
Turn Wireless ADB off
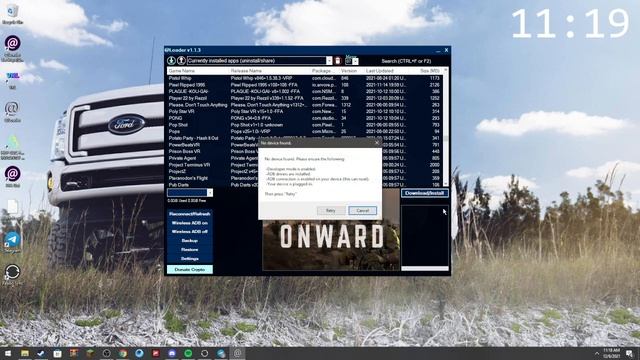coord(190,232)
